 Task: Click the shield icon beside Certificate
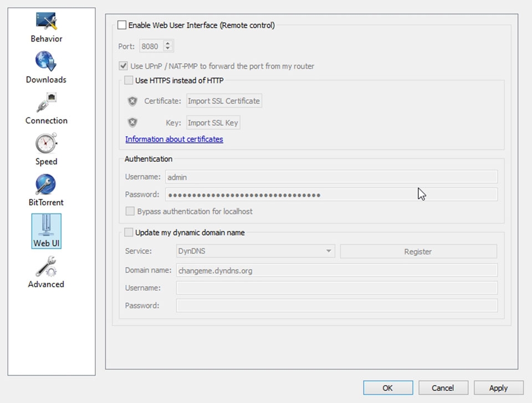point(132,101)
